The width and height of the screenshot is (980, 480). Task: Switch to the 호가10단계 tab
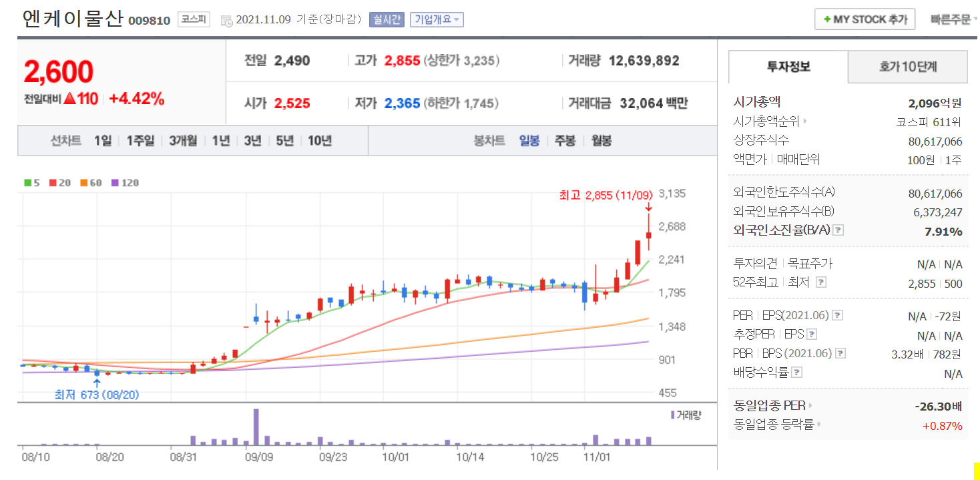coord(908,67)
